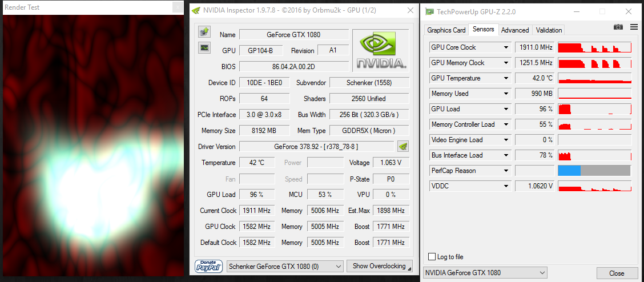The image size is (644, 282).
Task: Open Memory Used sensor dropdown
Action: pyautogui.click(x=506, y=94)
